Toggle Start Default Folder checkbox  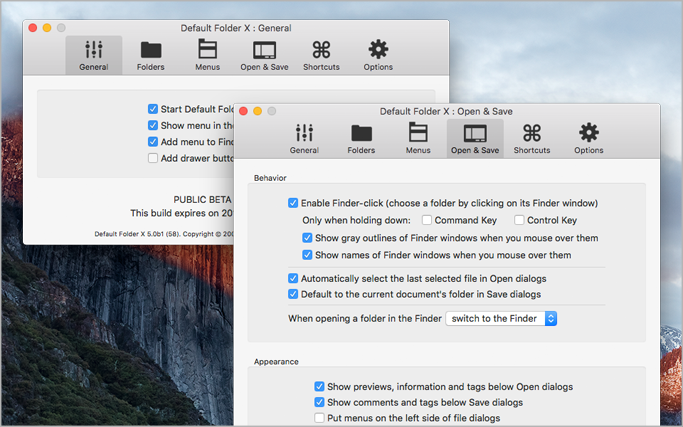click(153, 108)
